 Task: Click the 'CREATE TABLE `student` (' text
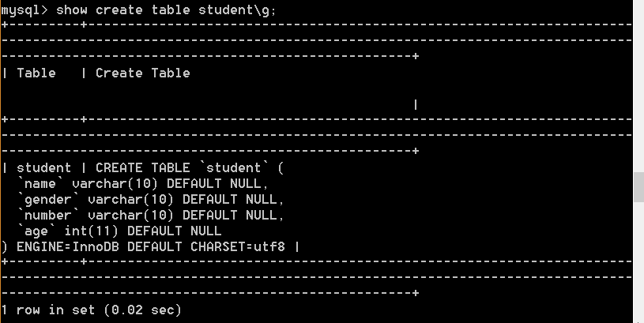[x=190, y=168]
